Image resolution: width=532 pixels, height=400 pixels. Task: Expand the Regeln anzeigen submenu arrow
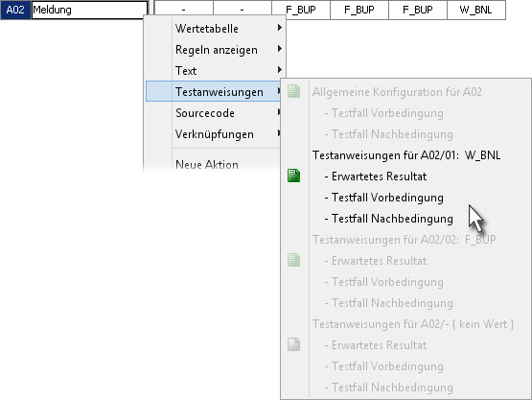pos(279,49)
